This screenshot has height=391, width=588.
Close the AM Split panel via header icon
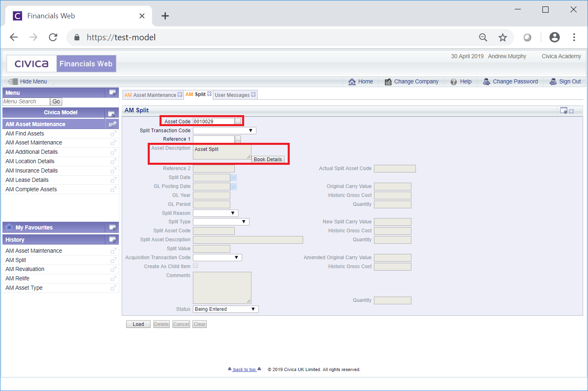pyautogui.click(x=571, y=111)
